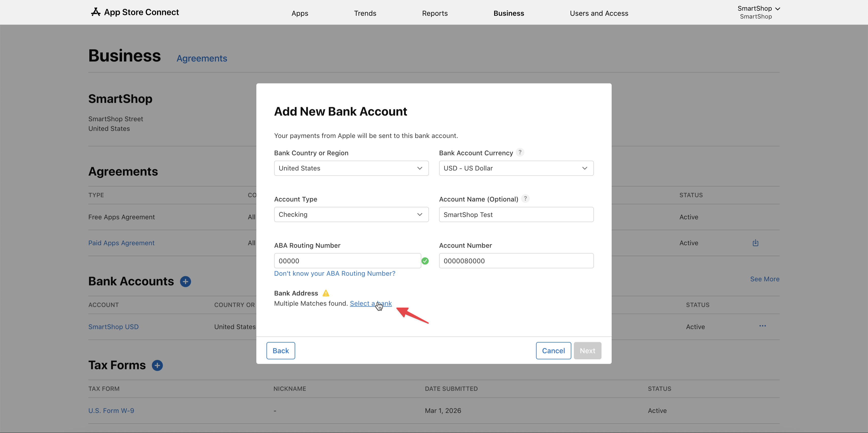Focus the Account Number field
The image size is (868, 433).
coord(516,261)
